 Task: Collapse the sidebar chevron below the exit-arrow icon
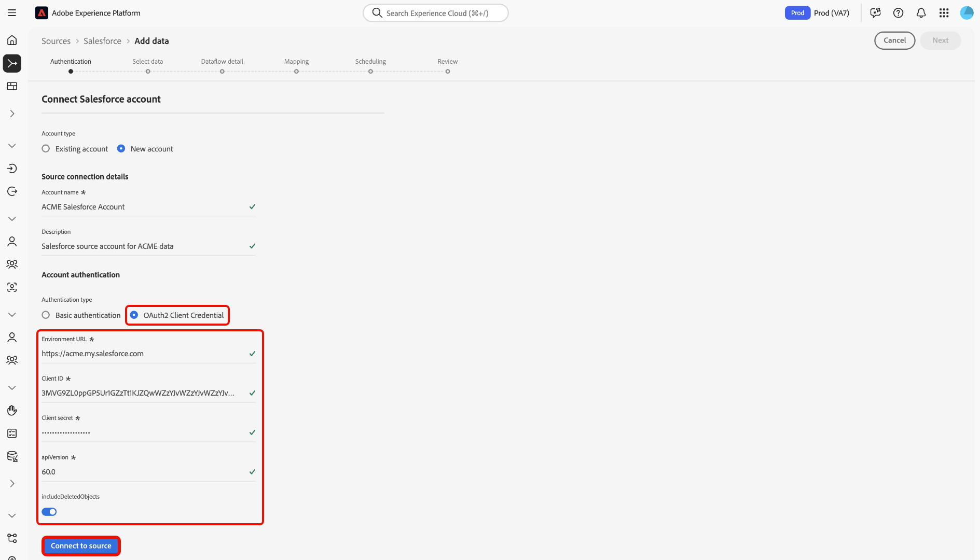[12, 219]
